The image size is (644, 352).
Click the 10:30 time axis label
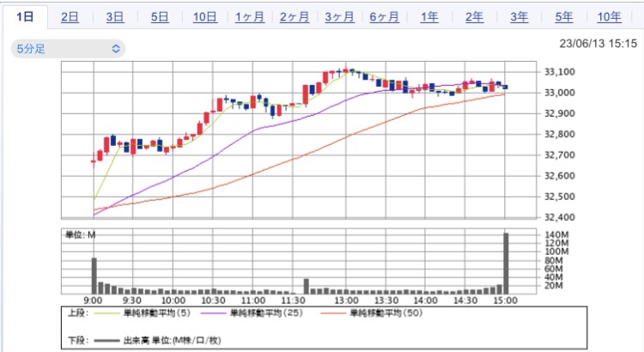click(x=213, y=300)
